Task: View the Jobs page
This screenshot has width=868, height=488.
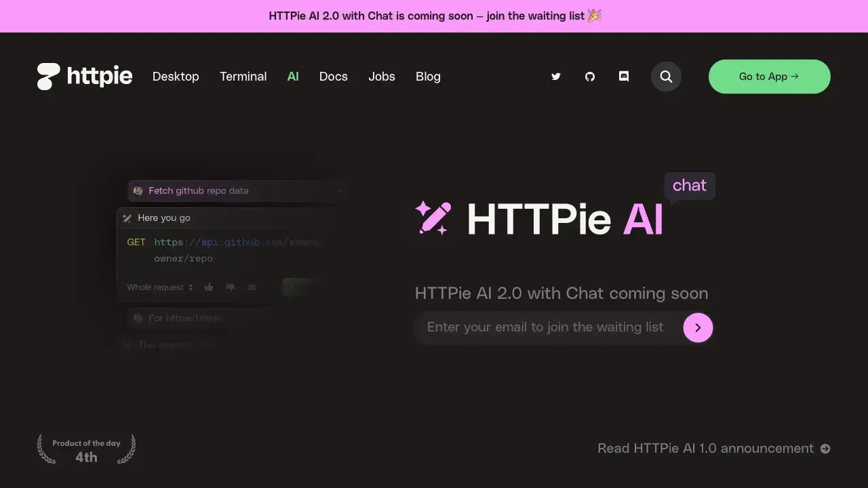Action: [382, 77]
